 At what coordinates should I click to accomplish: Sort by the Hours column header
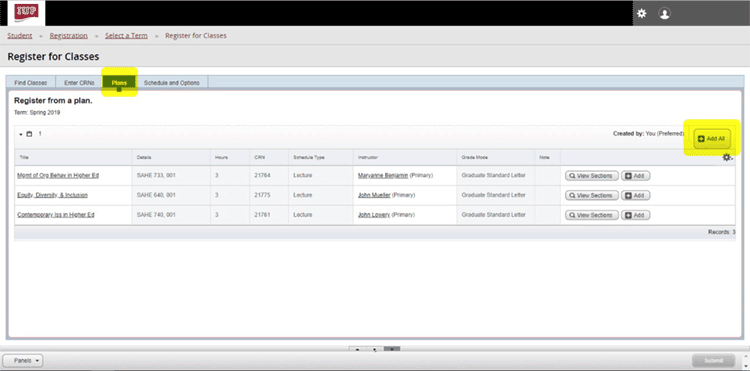click(230, 157)
